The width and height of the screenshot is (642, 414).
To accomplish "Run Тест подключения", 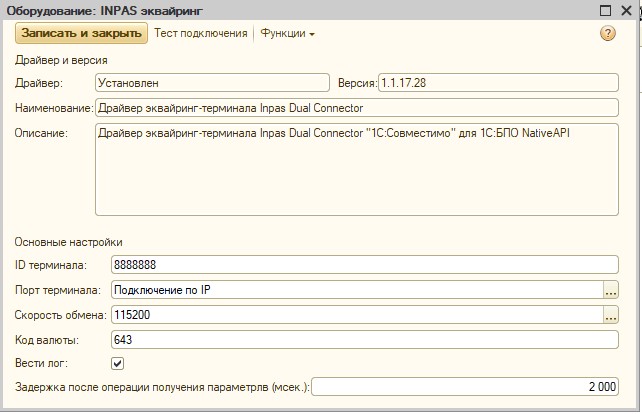I will (201, 33).
